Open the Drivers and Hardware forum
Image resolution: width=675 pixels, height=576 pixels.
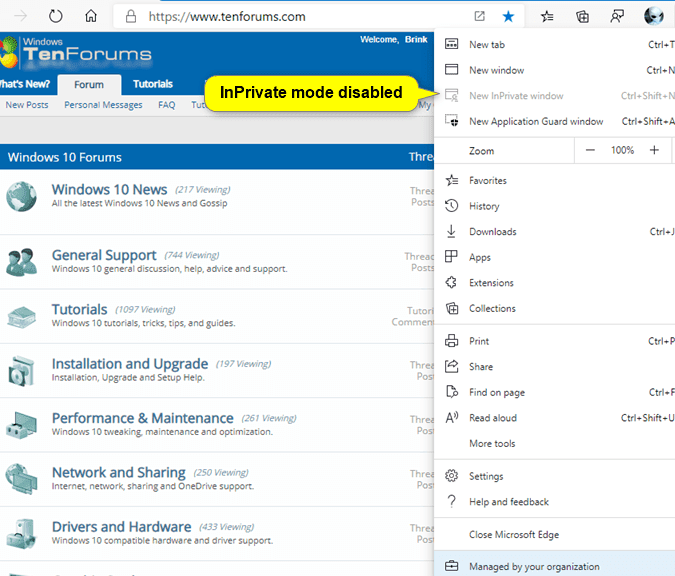pos(121,526)
